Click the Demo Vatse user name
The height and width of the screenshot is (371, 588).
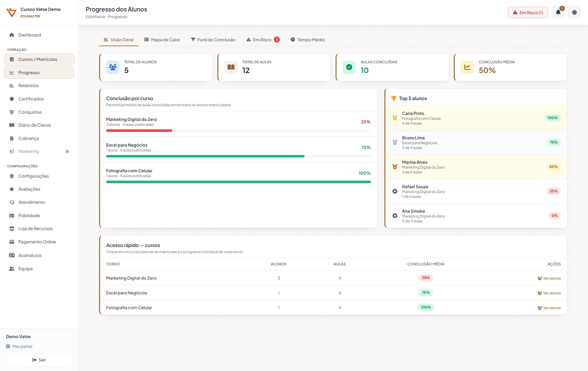(x=18, y=337)
